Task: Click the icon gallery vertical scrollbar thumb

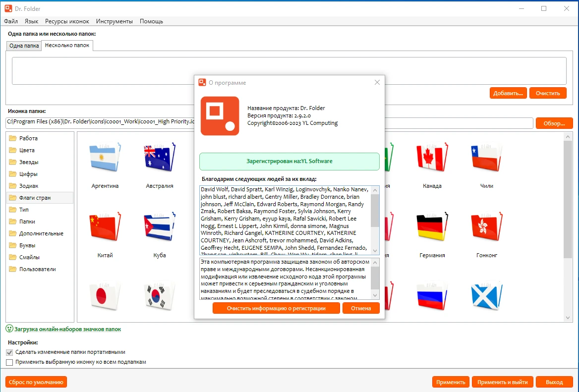Action: pos(568,199)
